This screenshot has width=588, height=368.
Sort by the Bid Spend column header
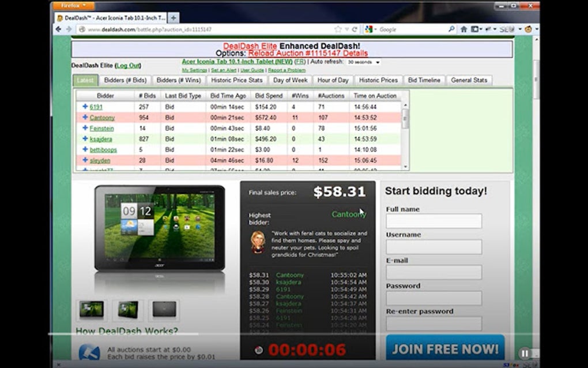(269, 96)
